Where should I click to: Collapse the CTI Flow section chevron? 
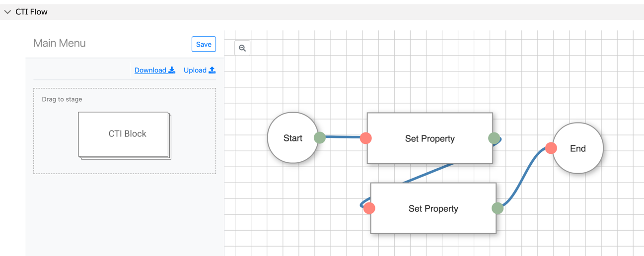click(x=7, y=12)
